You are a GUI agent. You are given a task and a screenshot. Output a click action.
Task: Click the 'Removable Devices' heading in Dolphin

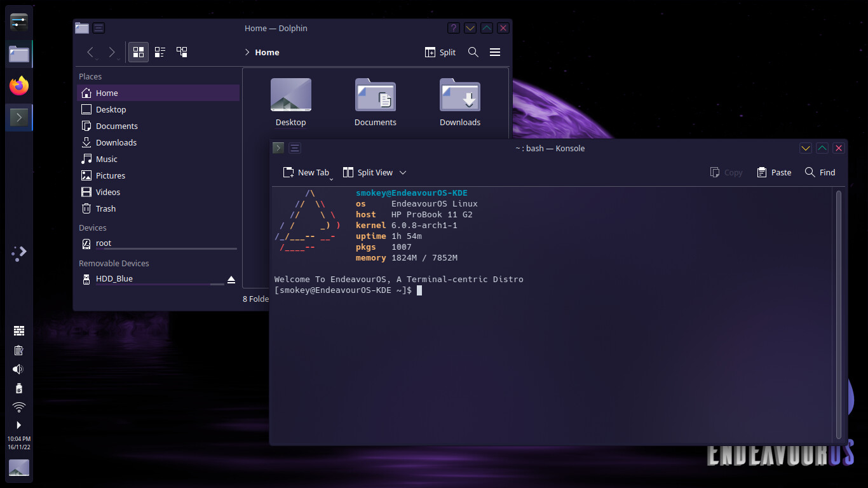coord(114,264)
